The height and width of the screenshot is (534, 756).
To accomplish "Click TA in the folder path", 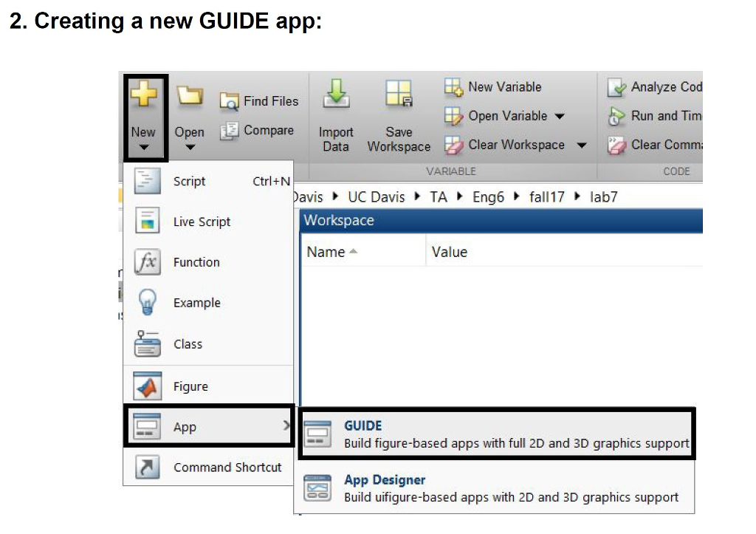I will tap(439, 196).
